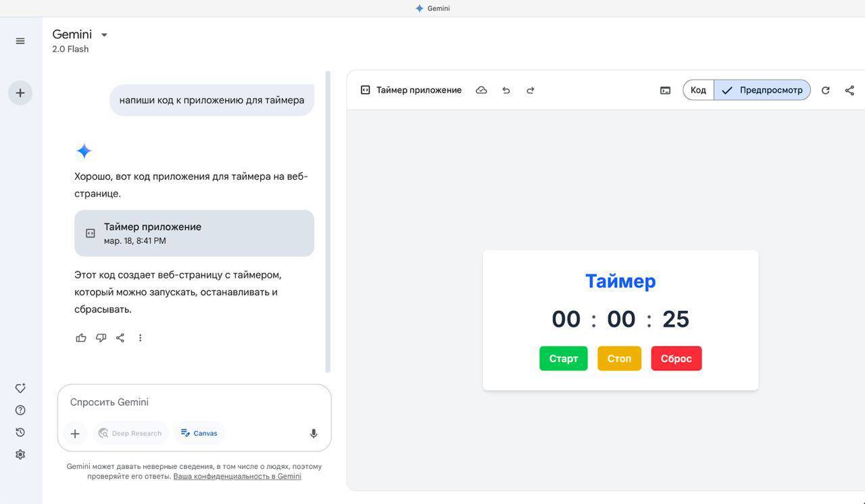Open more options for the response
This screenshot has height=504, width=865.
click(x=140, y=338)
